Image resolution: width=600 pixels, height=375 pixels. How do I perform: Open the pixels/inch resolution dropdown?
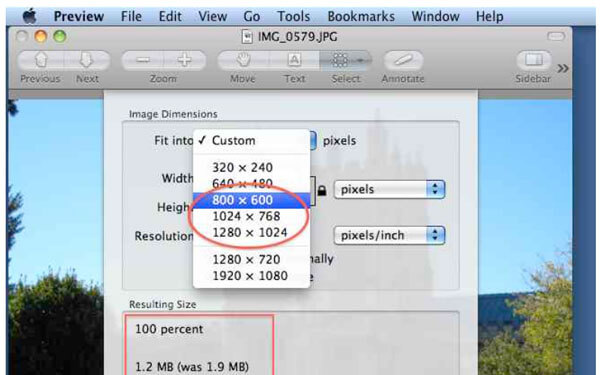point(389,235)
